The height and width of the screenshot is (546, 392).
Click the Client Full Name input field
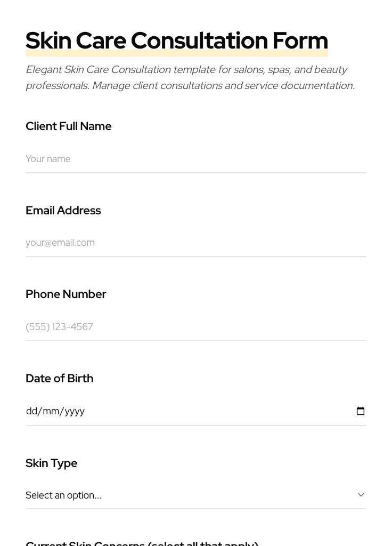coord(195,159)
